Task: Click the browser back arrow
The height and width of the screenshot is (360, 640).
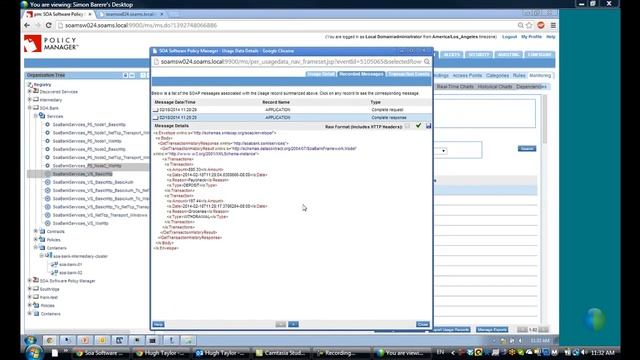Action: (27, 25)
